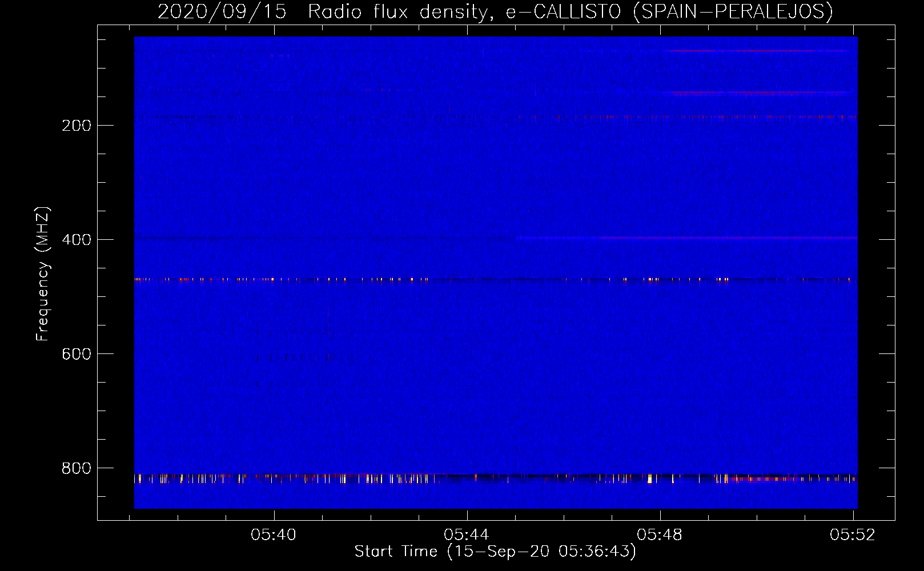Screen dimensions: 924x571
Task: Click the 05:40 time tick label
Action: [x=274, y=534]
